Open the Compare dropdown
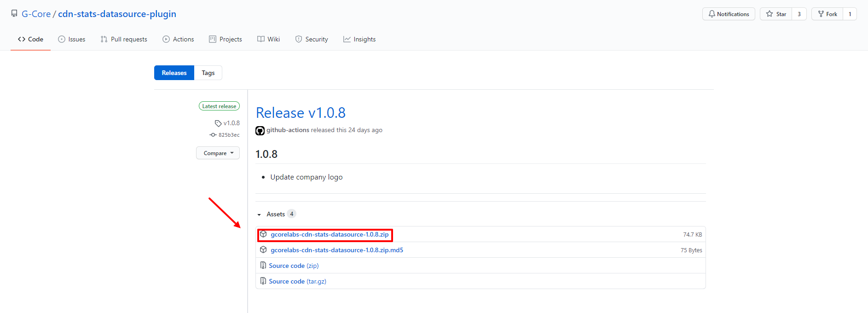The height and width of the screenshot is (313, 868). (x=218, y=153)
